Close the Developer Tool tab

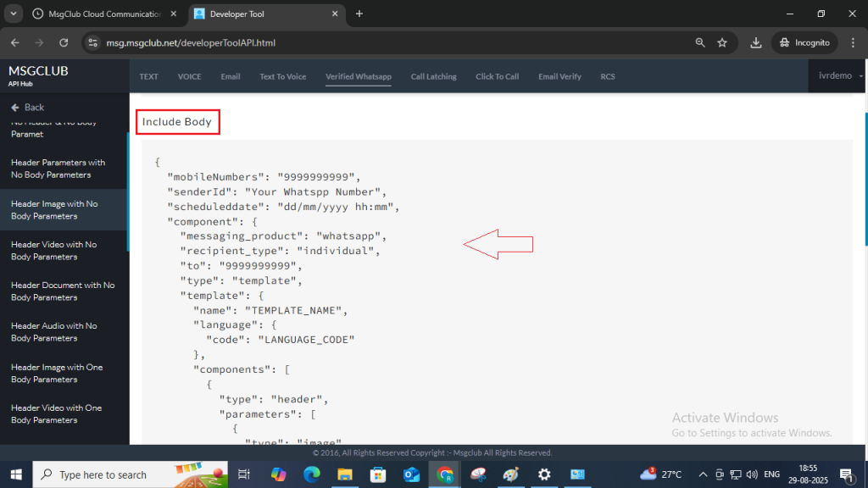(x=335, y=14)
